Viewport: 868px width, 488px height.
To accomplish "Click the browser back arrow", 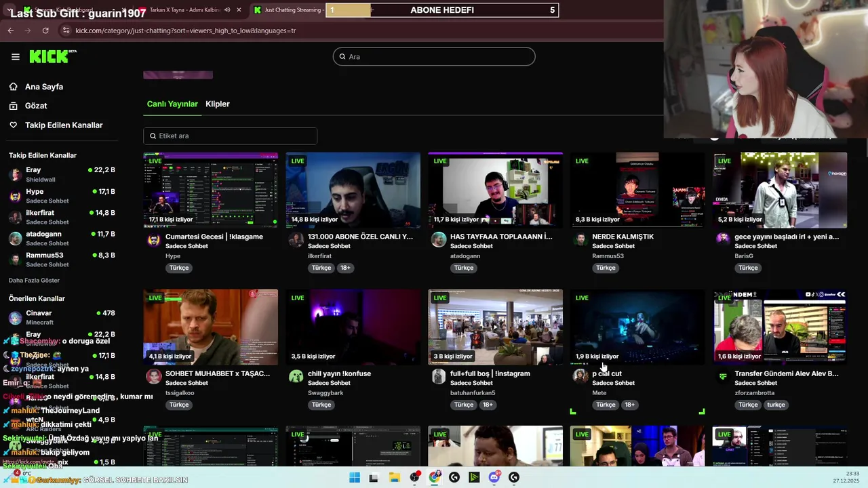I will (10, 30).
